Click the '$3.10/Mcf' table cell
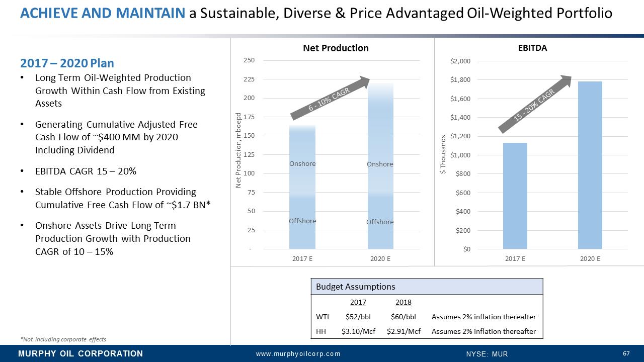 [358, 331]
